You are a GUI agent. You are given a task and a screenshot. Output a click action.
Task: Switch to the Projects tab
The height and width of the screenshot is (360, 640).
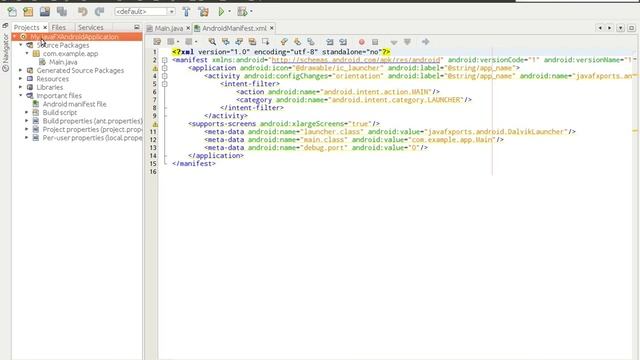(27, 27)
